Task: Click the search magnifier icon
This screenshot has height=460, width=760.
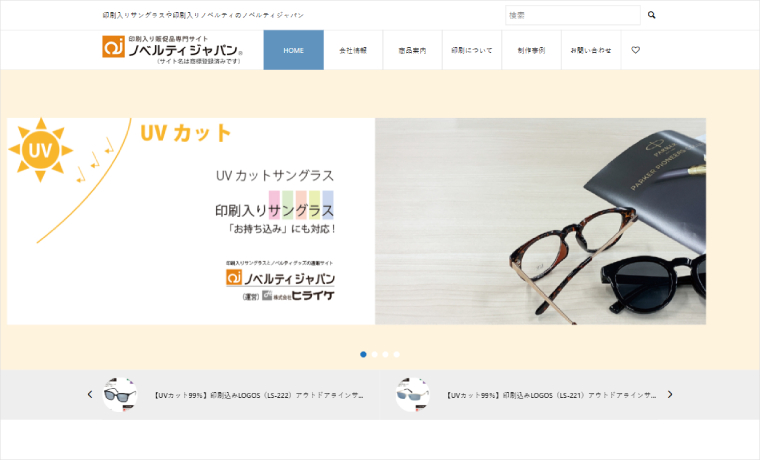Action: click(x=652, y=15)
